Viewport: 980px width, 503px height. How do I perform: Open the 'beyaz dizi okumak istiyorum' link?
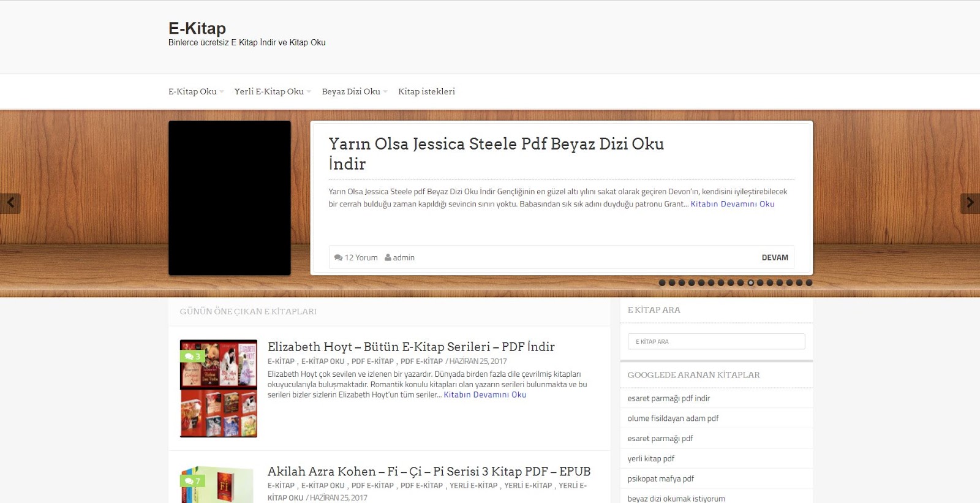[676, 499]
